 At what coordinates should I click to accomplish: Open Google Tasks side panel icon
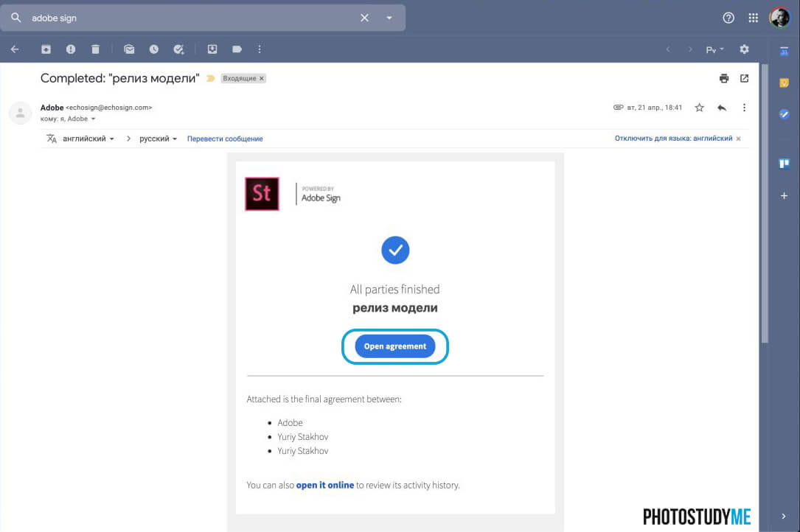coord(785,114)
